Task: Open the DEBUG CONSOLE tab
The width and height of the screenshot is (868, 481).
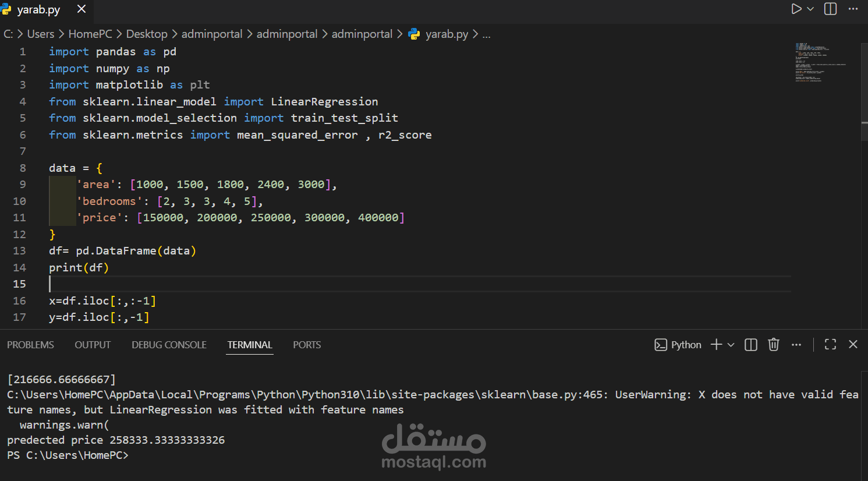Action: pyautogui.click(x=169, y=345)
